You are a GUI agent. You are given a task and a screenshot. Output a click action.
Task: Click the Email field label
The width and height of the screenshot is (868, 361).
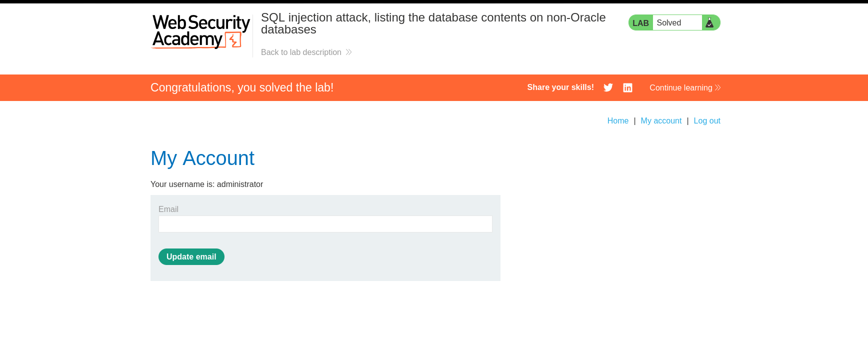pyautogui.click(x=168, y=209)
